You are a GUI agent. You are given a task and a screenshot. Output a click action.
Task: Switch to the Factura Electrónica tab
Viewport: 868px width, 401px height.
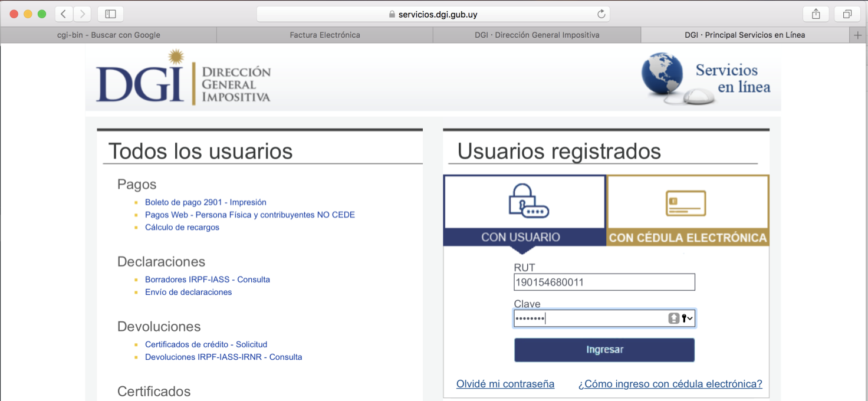point(324,35)
